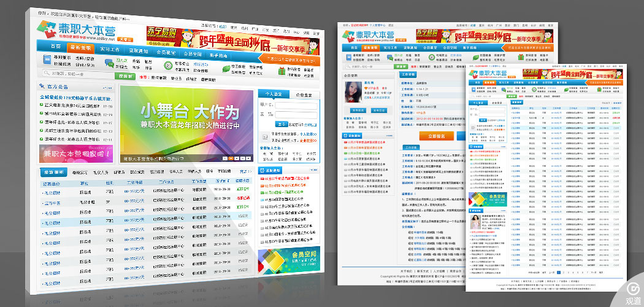Click the green leaf category icon on the left homepage
Viewport: 644px width, 307px height.
[226, 68]
